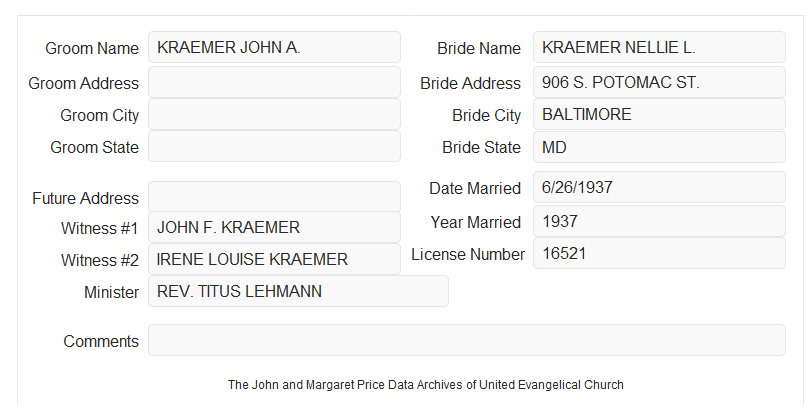Viewport: 805px width, 405px height.
Task: Click Date Married field showing 6/26/1937
Action: 659,187
